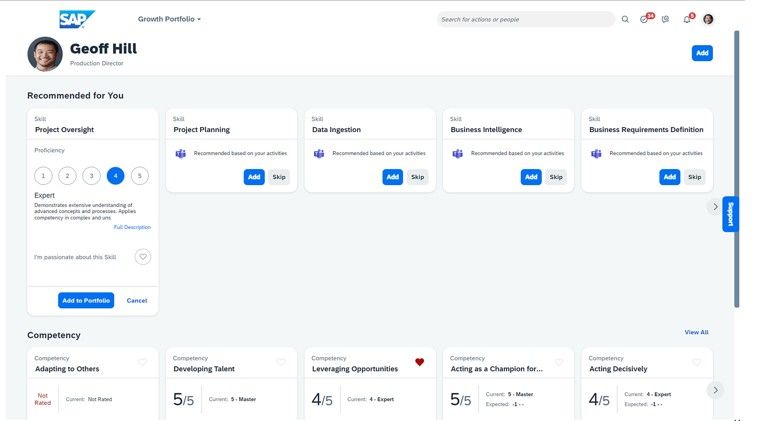Viewport: 780px width, 421px height.
Task: Show next competencies with right chevron
Action: tap(715, 390)
